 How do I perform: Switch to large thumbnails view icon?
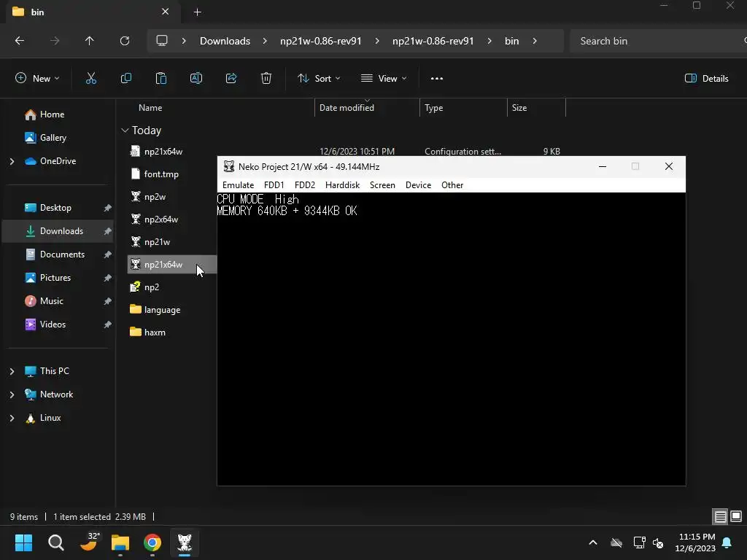(736, 516)
